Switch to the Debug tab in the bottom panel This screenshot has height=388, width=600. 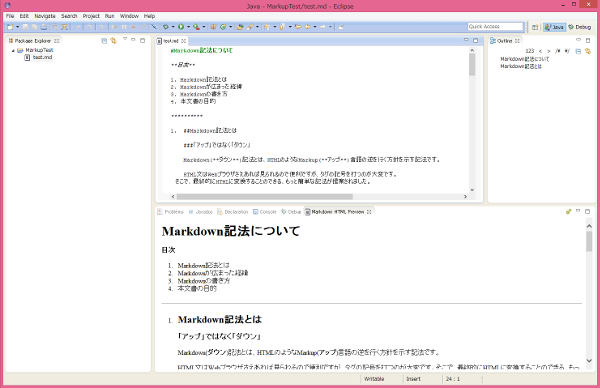[x=291, y=212]
